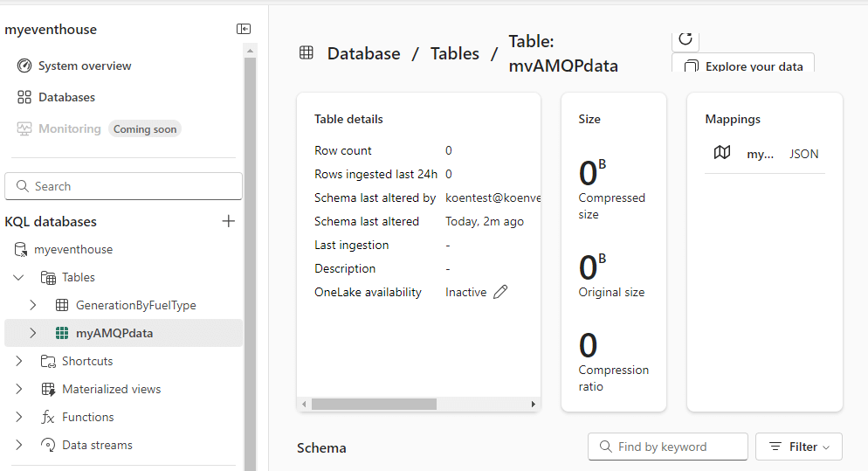The width and height of the screenshot is (868, 471).
Task: Open Databases view
Action: tap(66, 97)
